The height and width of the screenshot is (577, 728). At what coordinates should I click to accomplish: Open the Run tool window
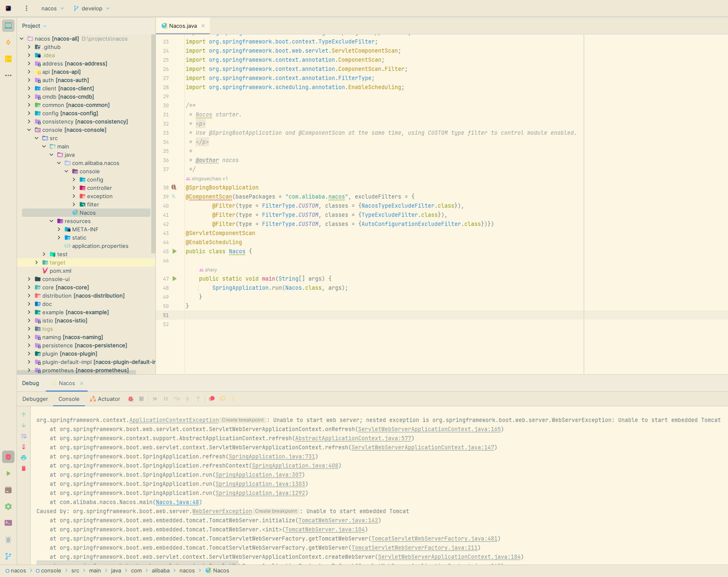(8, 473)
